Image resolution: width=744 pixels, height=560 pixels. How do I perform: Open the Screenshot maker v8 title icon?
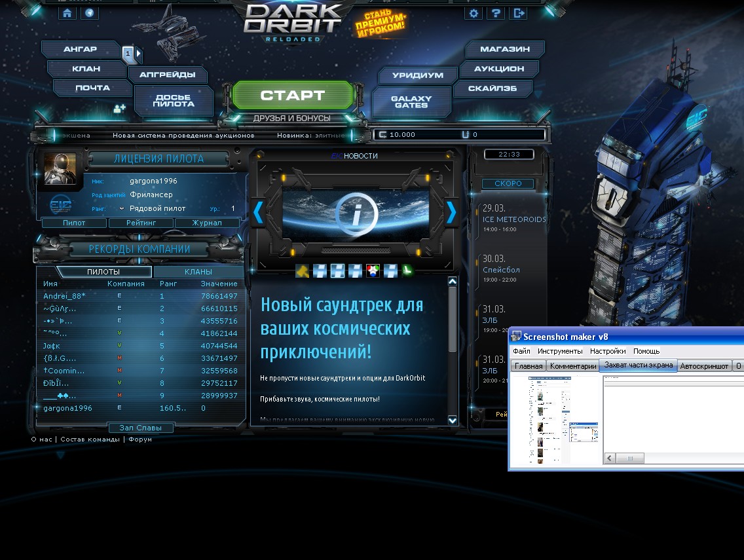point(516,337)
